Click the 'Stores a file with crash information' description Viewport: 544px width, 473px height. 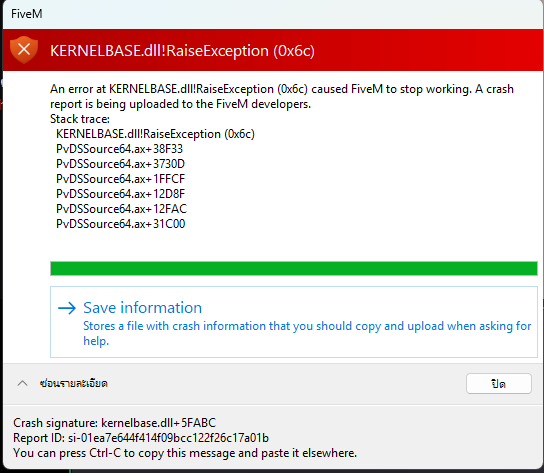point(307,333)
